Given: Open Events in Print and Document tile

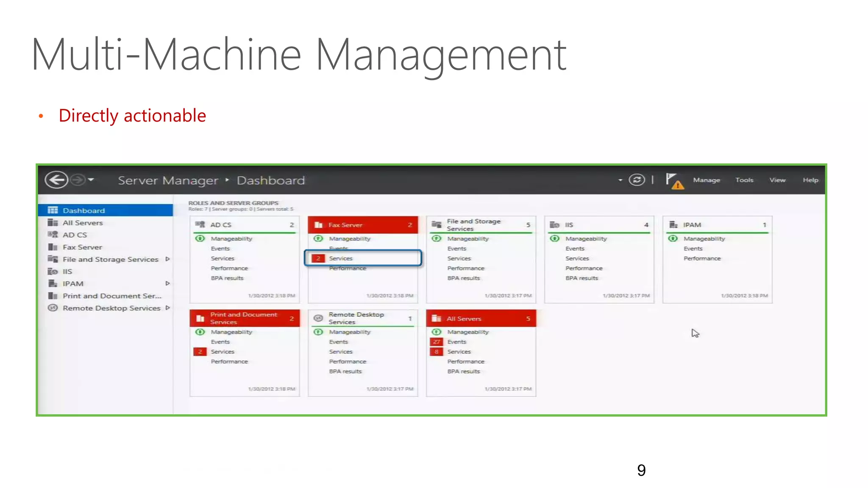Looking at the screenshot, I should tap(220, 342).
